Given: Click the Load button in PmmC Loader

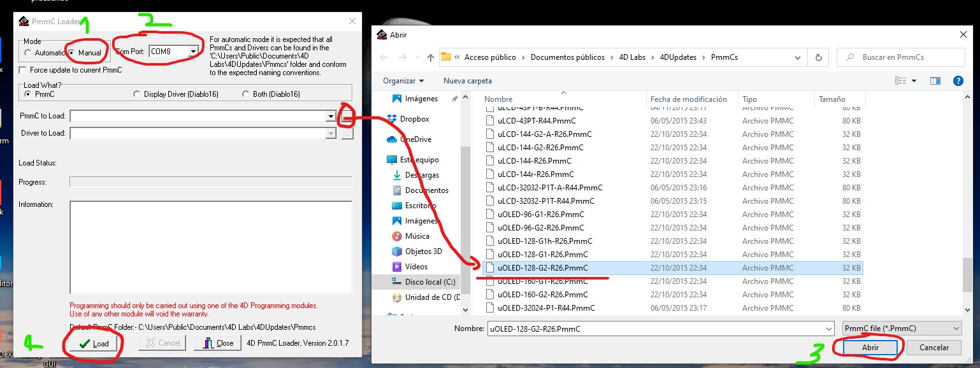Looking at the screenshot, I should point(95,343).
